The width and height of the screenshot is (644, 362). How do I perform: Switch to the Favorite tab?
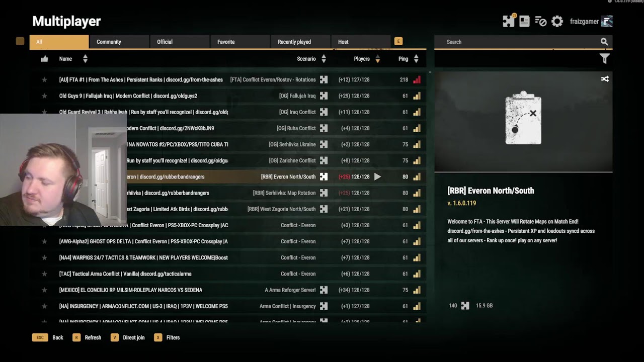(240, 42)
